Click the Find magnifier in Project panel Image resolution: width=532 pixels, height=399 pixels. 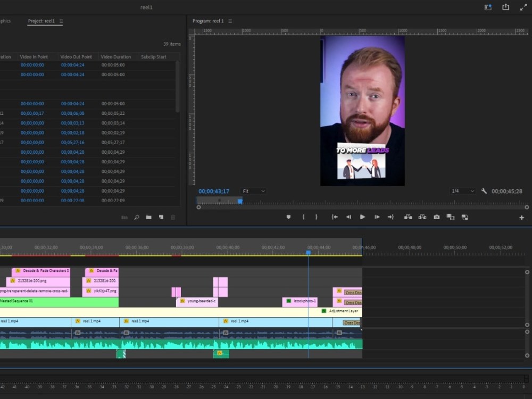pos(137,217)
